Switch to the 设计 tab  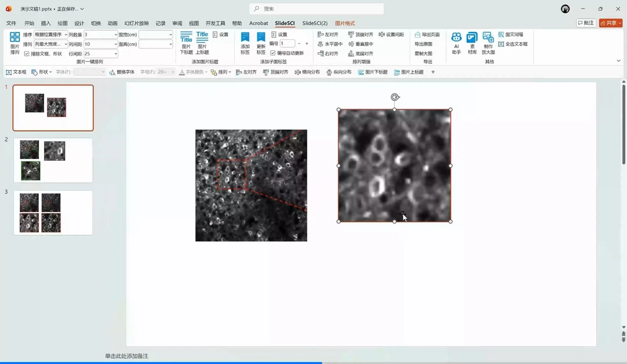point(79,23)
